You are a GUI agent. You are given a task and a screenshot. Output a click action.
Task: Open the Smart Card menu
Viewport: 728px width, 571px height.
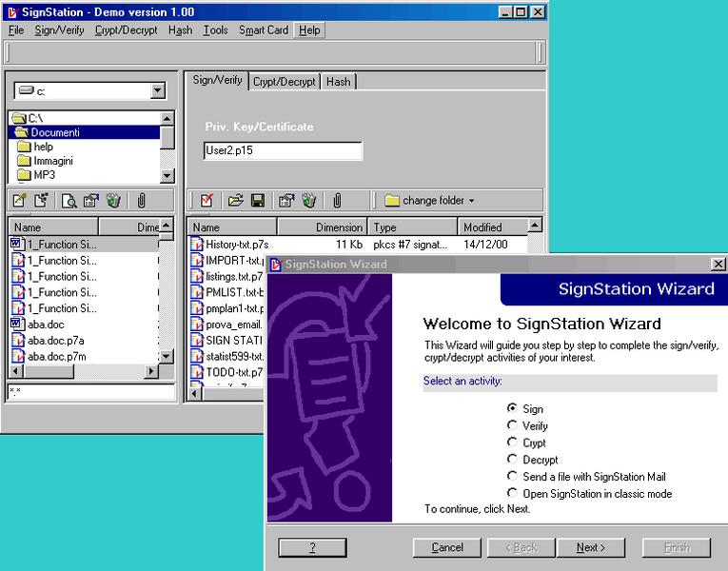tap(264, 30)
